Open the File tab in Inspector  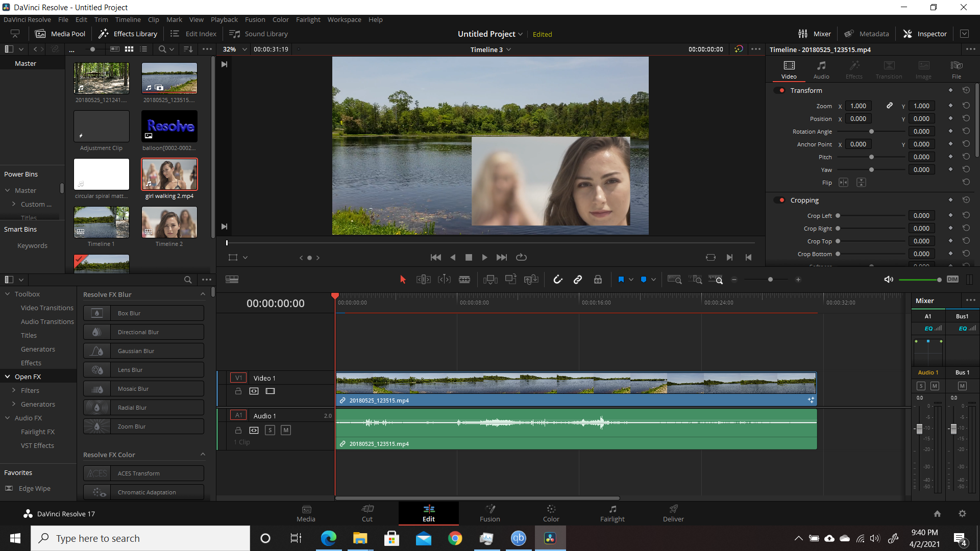957,69
